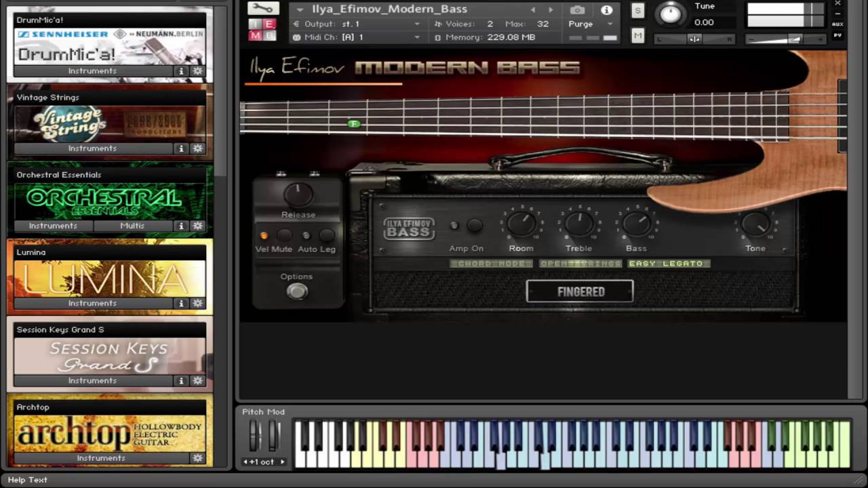Click the Vintage Strings library banner
868x488 pixels.
coord(110,123)
